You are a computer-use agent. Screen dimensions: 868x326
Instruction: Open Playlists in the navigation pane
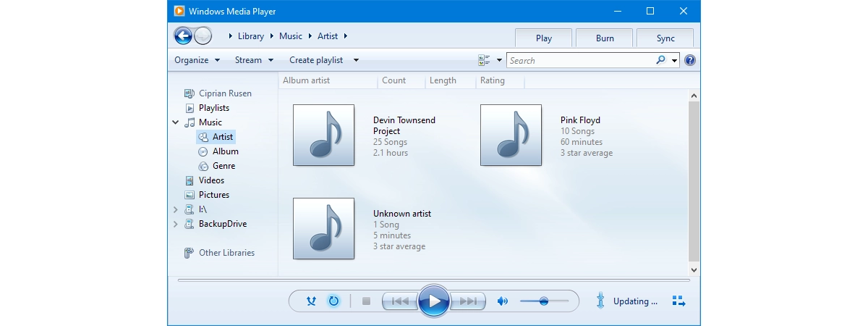(207, 108)
